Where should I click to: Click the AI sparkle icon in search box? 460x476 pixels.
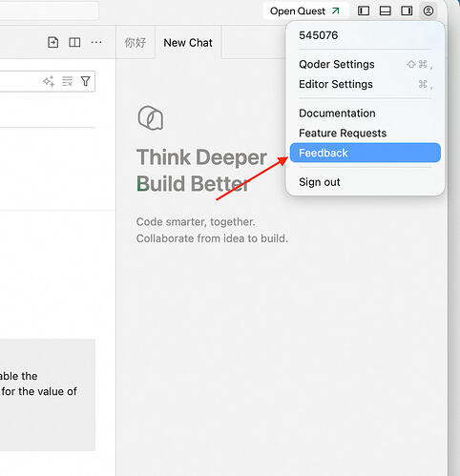pos(49,81)
